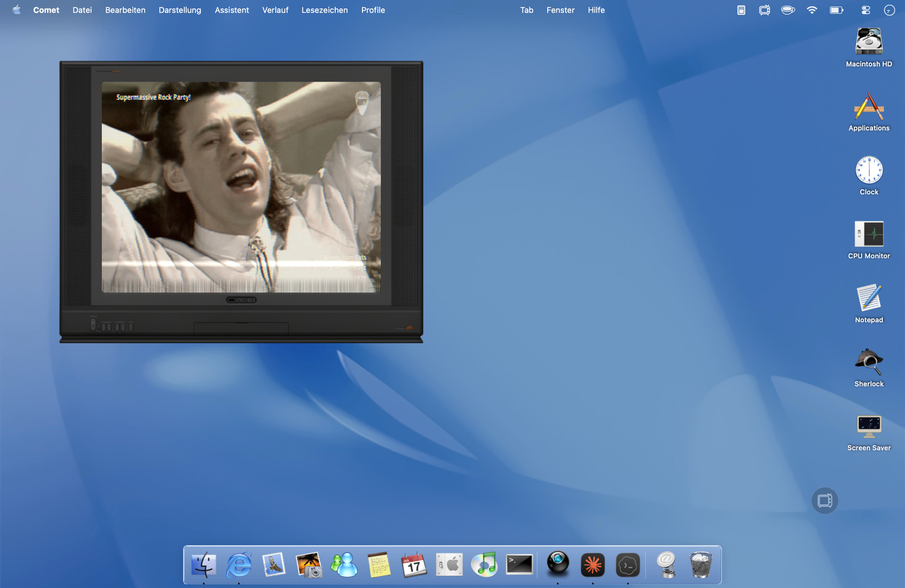
Task: Open the dark rounded prompt icon in dock
Action: pos(628,564)
